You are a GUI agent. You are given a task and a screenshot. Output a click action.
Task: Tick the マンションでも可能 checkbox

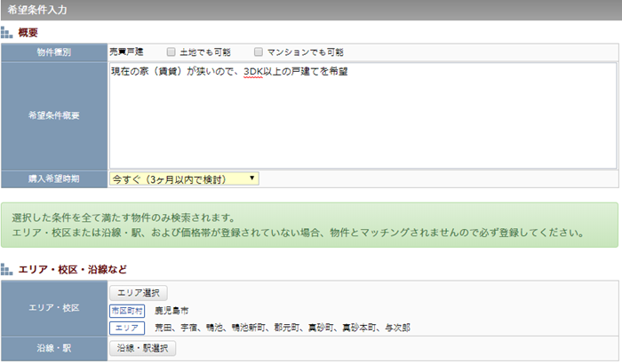(x=259, y=52)
